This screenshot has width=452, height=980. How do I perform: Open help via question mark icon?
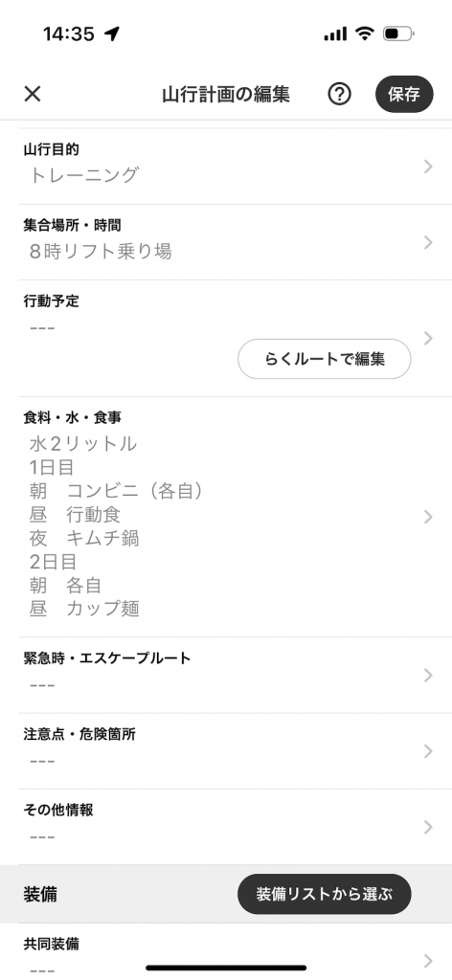coord(339,95)
